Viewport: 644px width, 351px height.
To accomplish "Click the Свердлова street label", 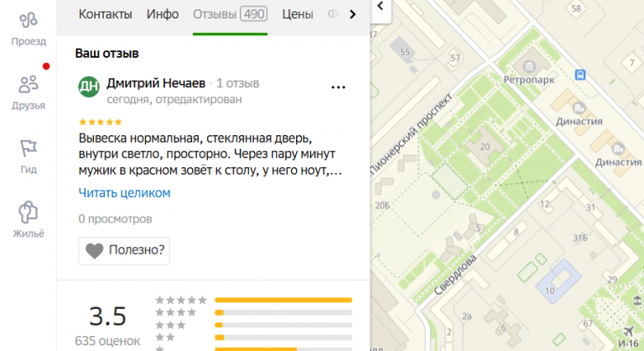I will (455, 275).
